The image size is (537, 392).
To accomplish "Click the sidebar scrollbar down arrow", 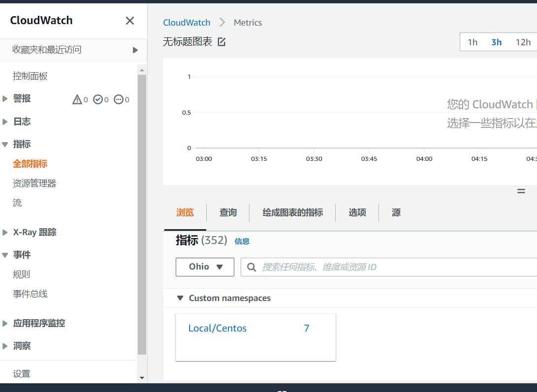I will click(x=142, y=378).
